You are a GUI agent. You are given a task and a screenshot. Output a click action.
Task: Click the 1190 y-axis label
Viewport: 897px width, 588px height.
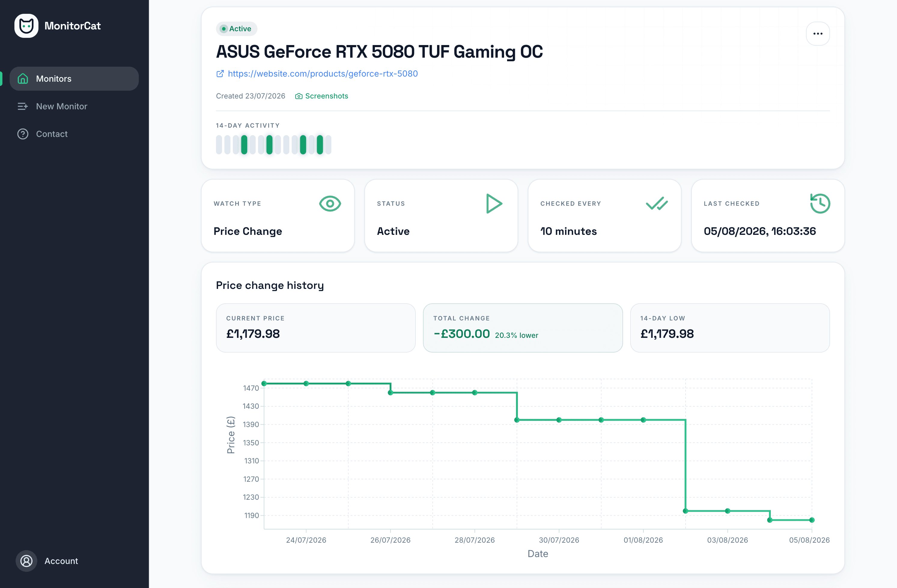[251, 515]
